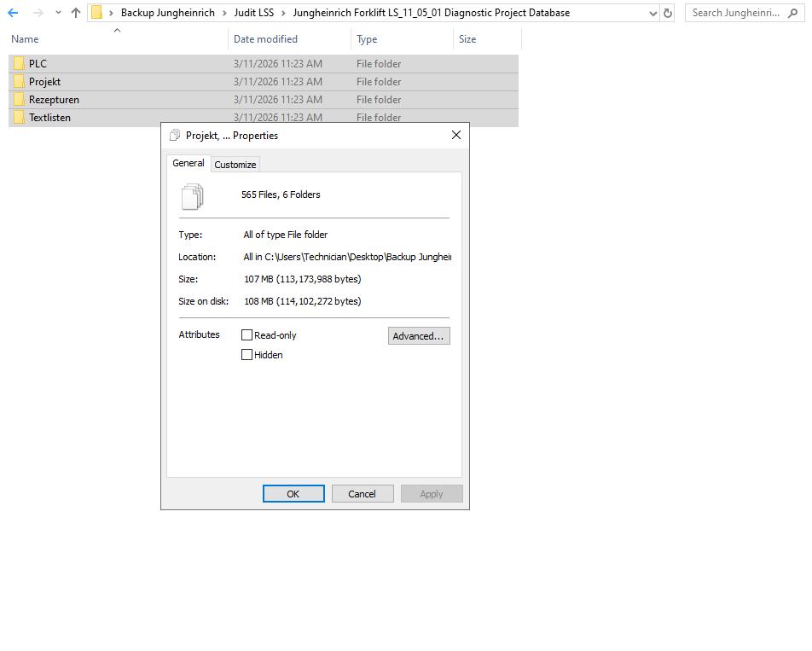Open the Rezepturen folder icon
This screenshot has height=651, width=812.
(19, 99)
